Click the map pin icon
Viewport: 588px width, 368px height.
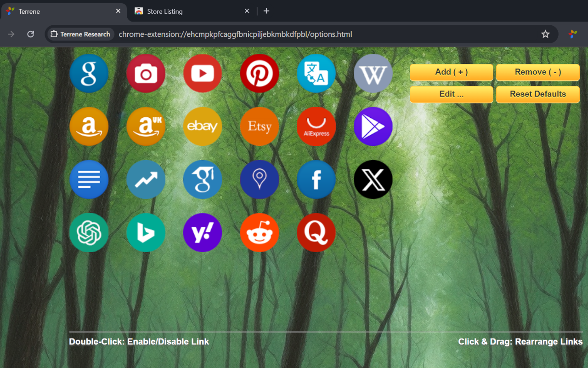[260, 179]
